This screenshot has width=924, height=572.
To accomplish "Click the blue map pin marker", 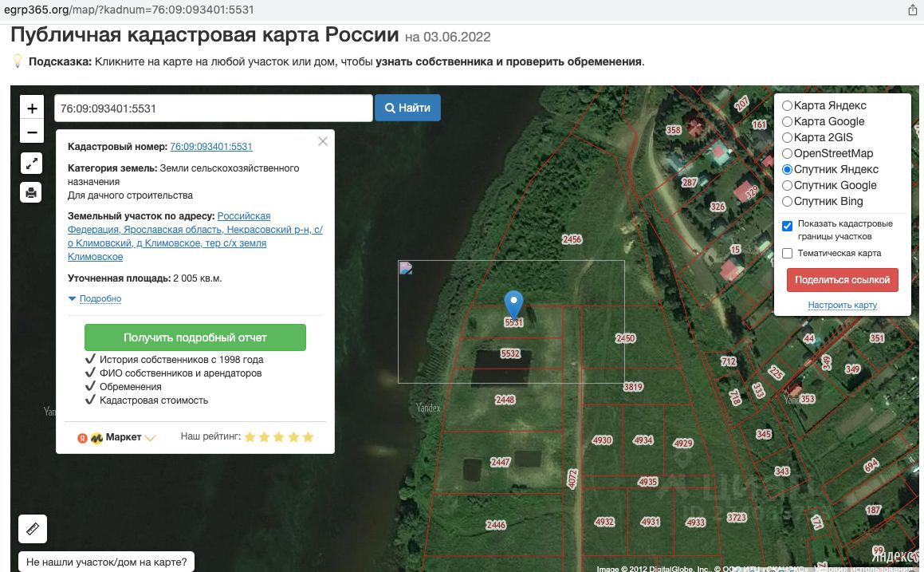I will (x=514, y=306).
